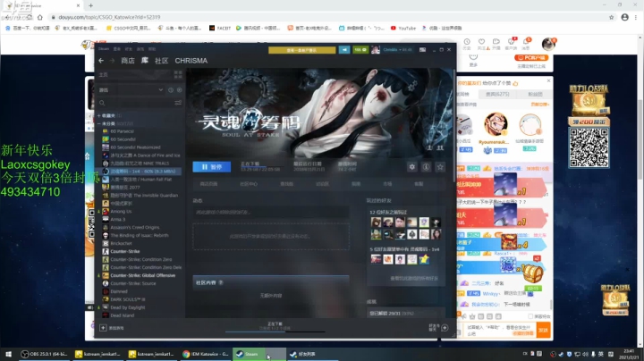This screenshot has height=361, width=644.
Task: Toggle the library grid view icon beside 主页
Action: point(178,74)
